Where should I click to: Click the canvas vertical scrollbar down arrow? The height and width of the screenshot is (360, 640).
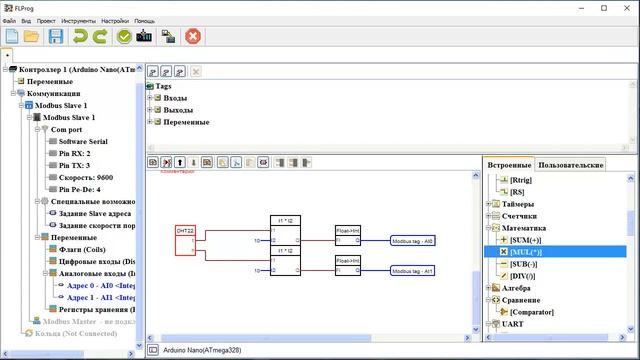(476, 329)
